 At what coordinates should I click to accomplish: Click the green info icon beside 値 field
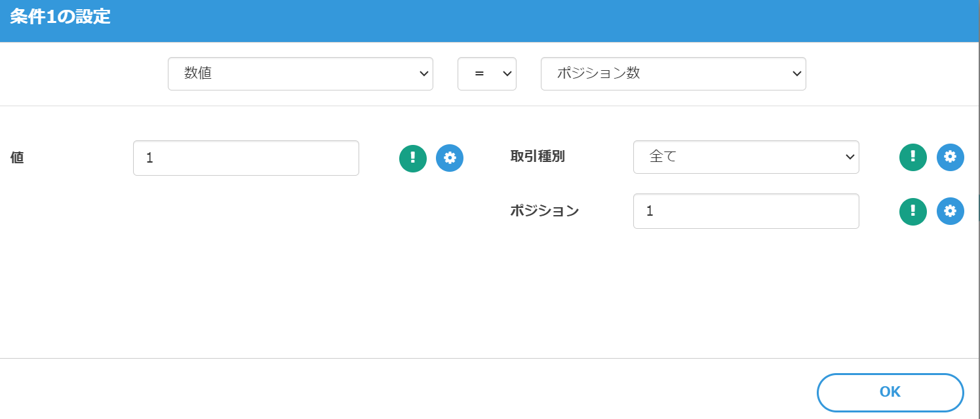tap(412, 158)
